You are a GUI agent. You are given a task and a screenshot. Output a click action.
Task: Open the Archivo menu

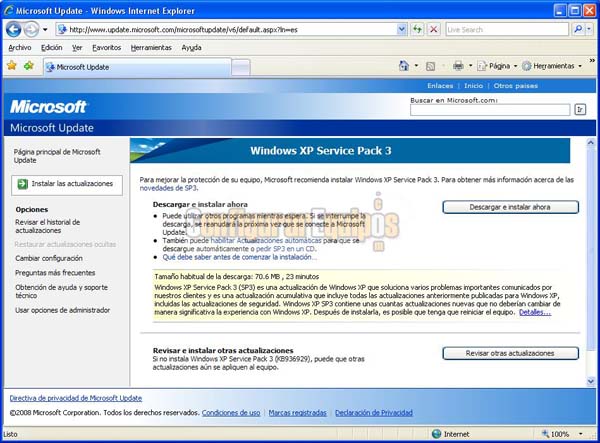point(20,48)
